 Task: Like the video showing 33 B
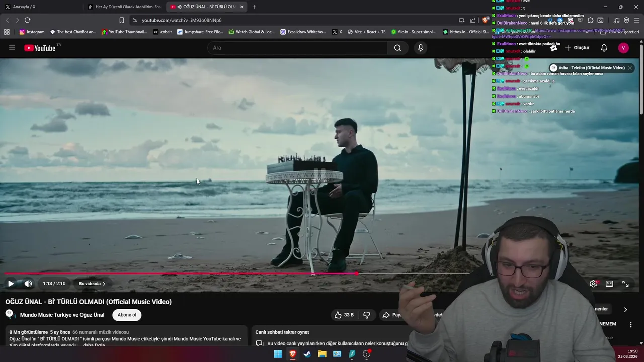point(344,315)
